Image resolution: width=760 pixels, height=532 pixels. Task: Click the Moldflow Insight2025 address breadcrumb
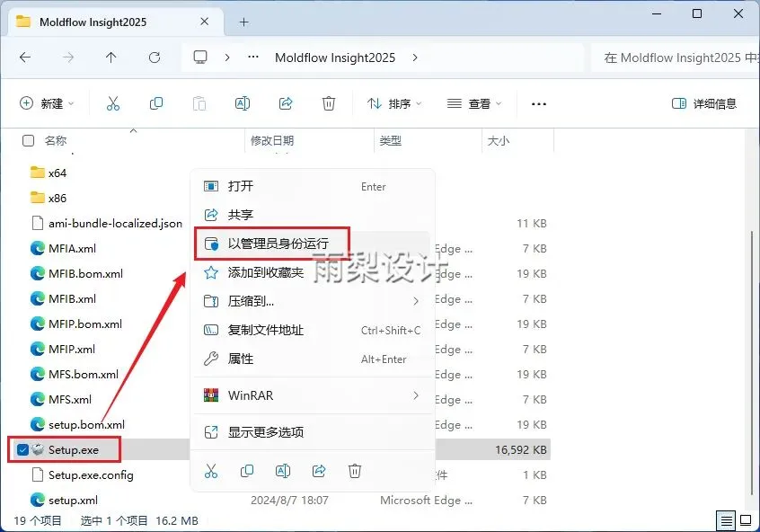[335, 58]
